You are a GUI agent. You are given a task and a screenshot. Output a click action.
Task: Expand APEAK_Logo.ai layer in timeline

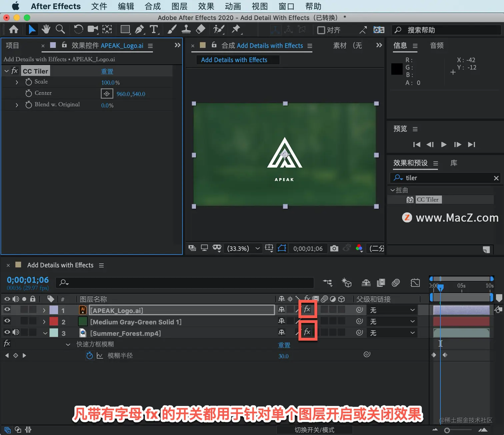pyautogui.click(x=44, y=310)
